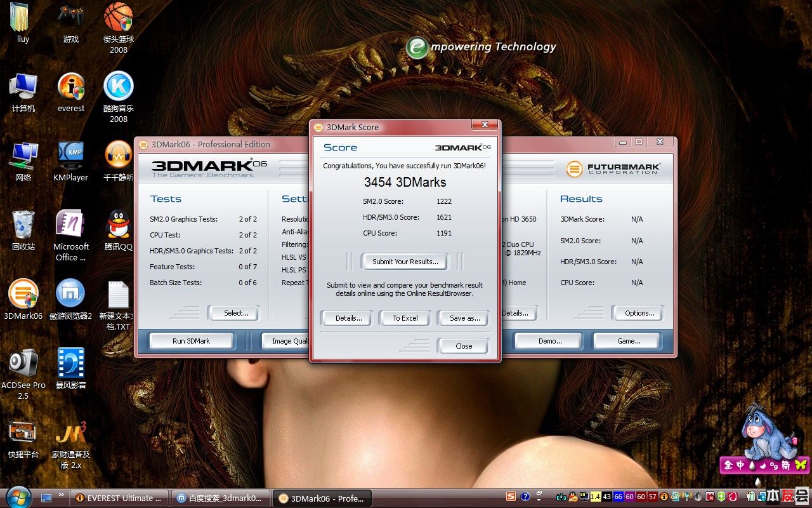Export results with To Excel button
Image resolution: width=812 pixels, height=508 pixels.
[405, 318]
